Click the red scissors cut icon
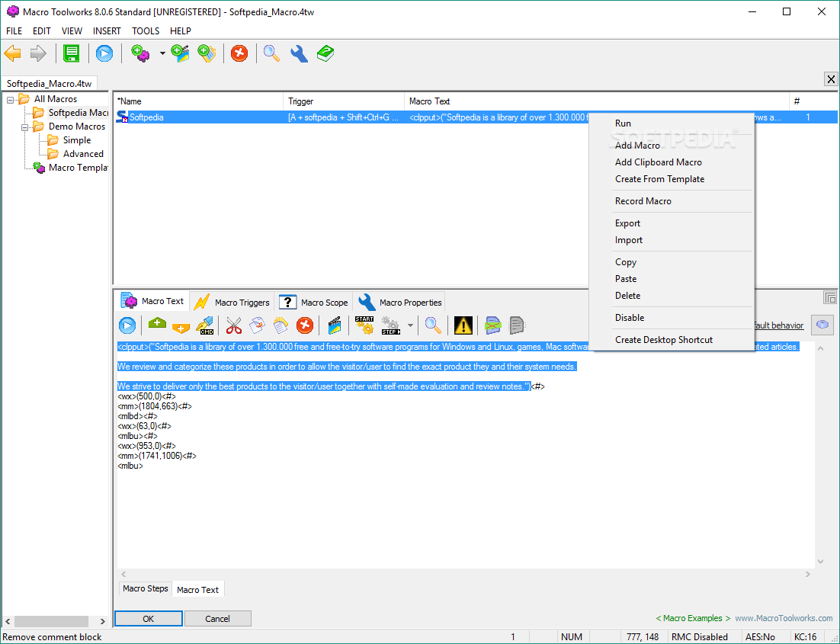This screenshot has width=840, height=644. coord(233,325)
